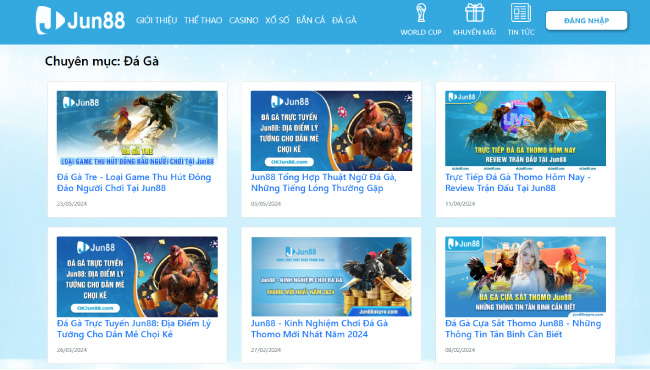650x370 pixels.
Task: Select the Casino menu item
Action: 243,20
